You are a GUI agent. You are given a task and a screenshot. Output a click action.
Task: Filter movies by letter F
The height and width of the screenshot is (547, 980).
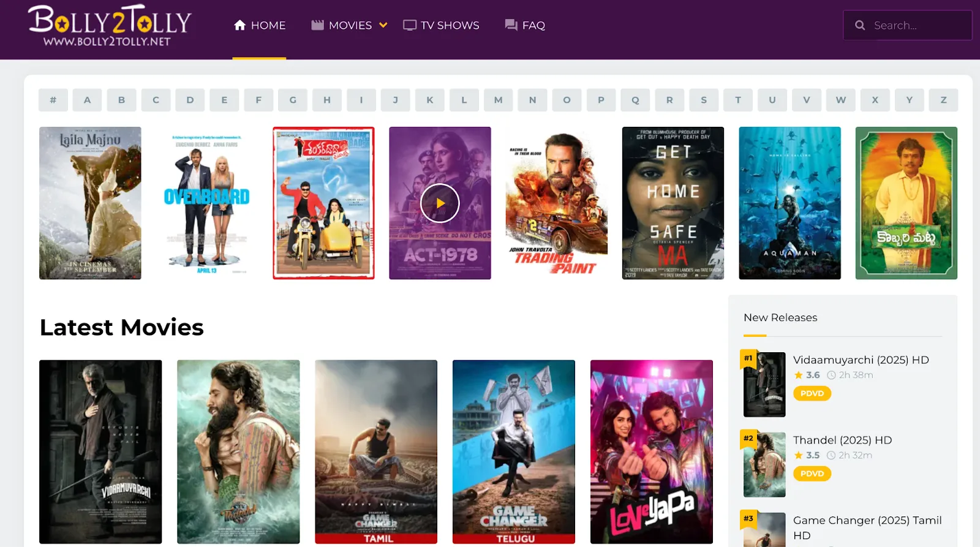click(258, 100)
